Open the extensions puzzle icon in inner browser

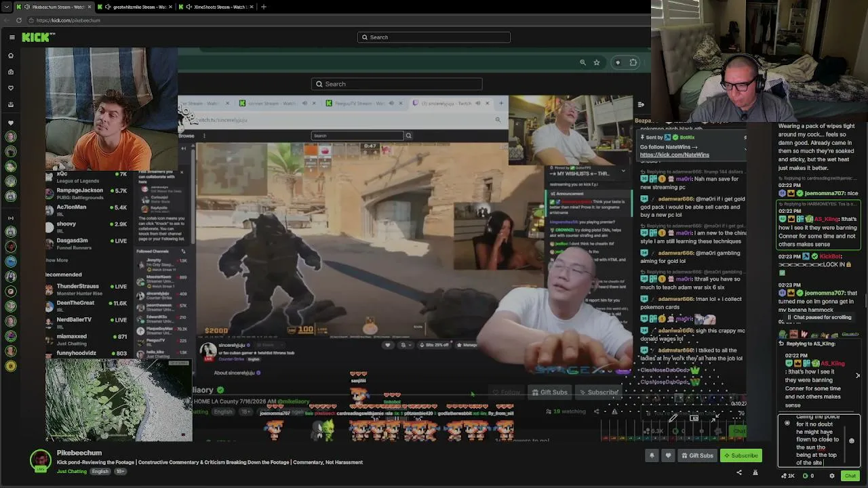[633, 62]
